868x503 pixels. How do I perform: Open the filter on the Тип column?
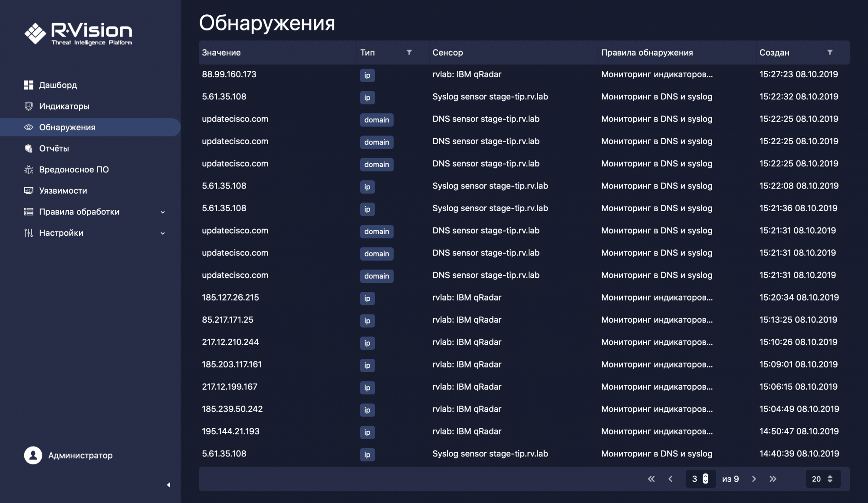pos(409,53)
